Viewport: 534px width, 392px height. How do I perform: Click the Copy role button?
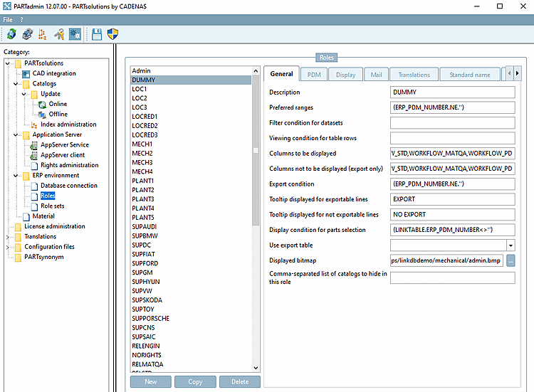click(x=196, y=382)
